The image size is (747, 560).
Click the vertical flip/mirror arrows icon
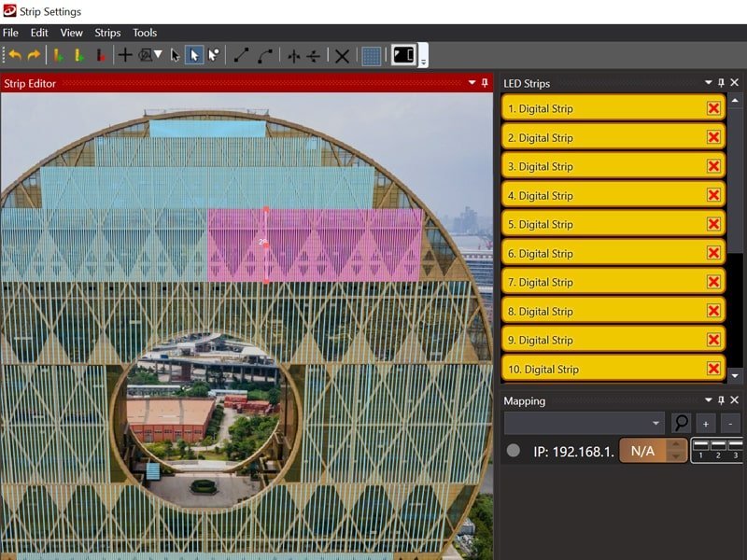point(293,56)
